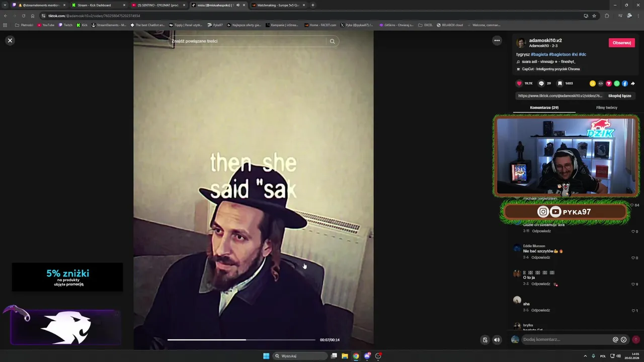Reply to Eddie Munson's comment
The height and width of the screenshot is (362, 644).
pyautogui.click(x=541, y=257)
